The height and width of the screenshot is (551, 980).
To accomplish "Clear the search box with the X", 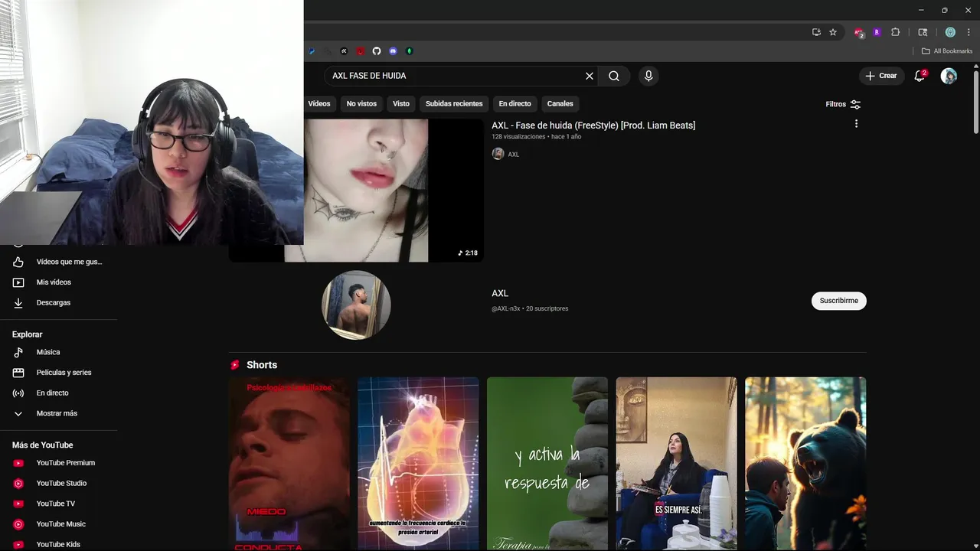I will pyautogui.click(x=590, y=76).
